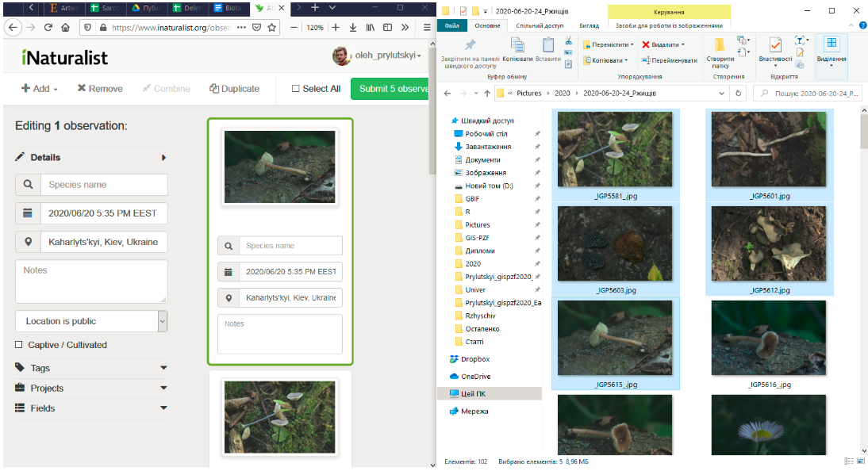
Task: Select the _IGP5616_.jpg thumbnail
Action: coord(768,338)
